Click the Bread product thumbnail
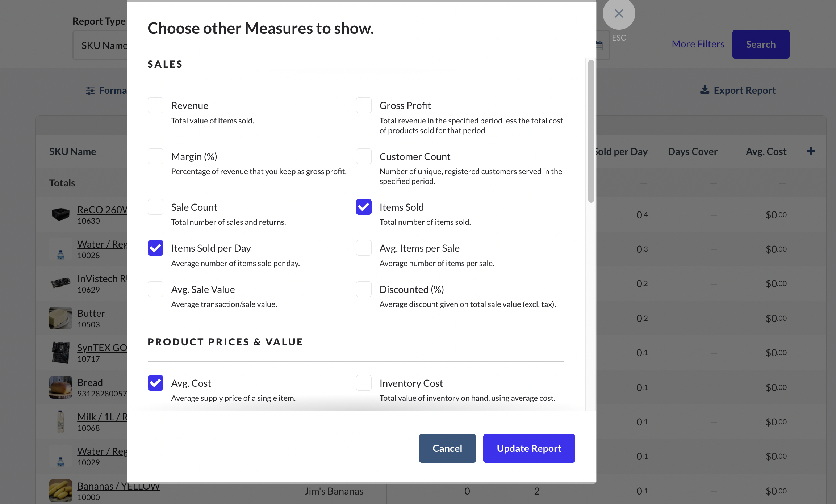Screen dimensions: 836x504 (x=60, y=387)
